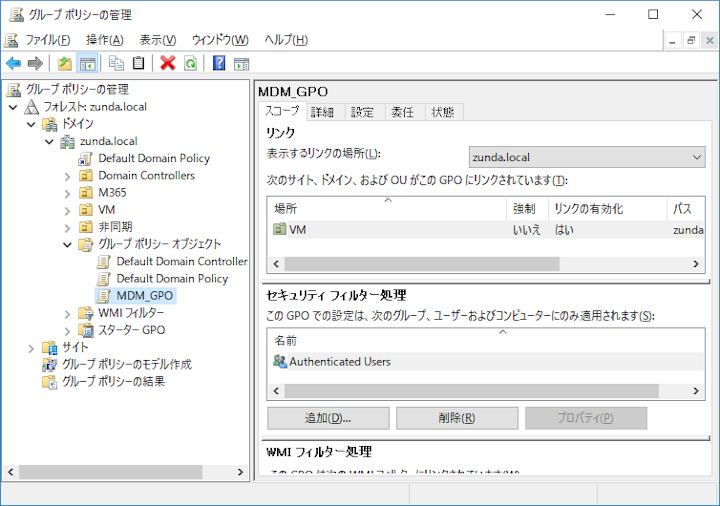This screenshot has height=506, width=720.
Task: Click the WMI フィルター folder icon
Action: click(86, 313)
